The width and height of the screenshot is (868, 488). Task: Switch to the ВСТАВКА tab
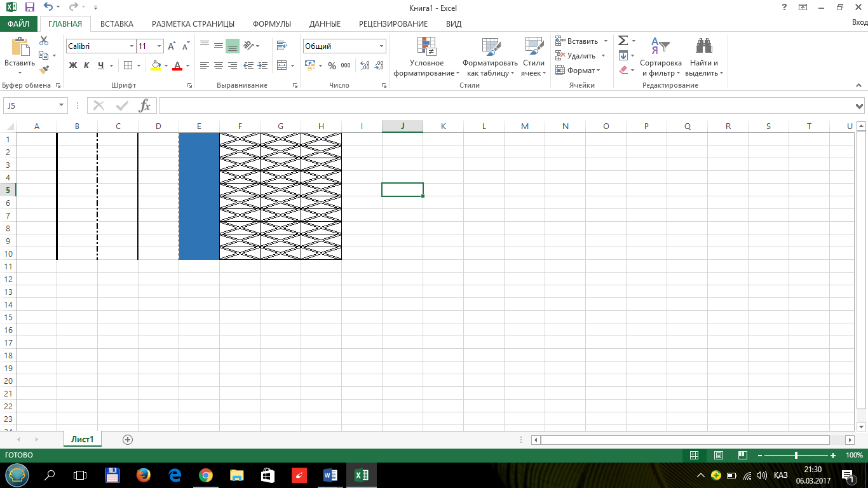(117, 24)
